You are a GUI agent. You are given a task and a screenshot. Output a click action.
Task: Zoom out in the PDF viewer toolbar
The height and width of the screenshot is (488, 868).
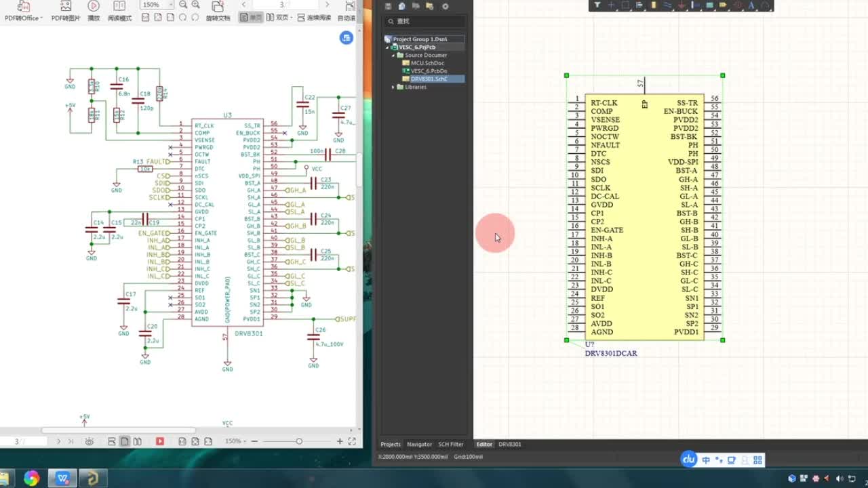pos(183,5)
